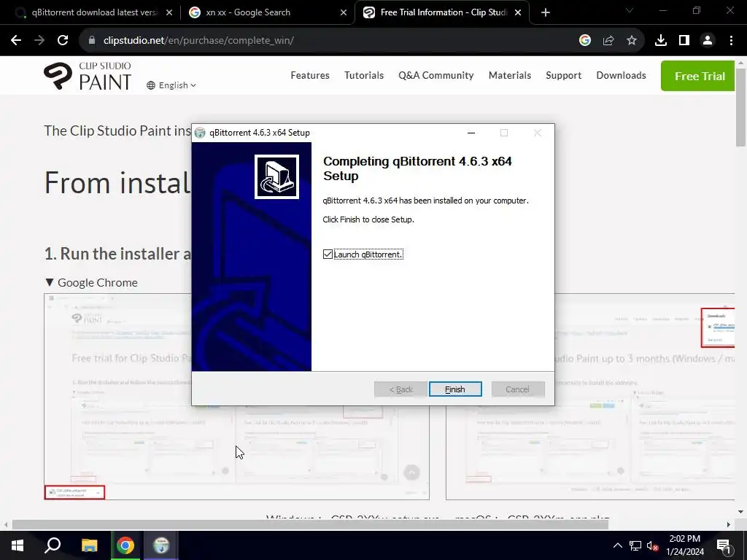This screenshot has height=560, width=747.
Task: Click Chrome icon in taskbar
Action: coord(125,545)
